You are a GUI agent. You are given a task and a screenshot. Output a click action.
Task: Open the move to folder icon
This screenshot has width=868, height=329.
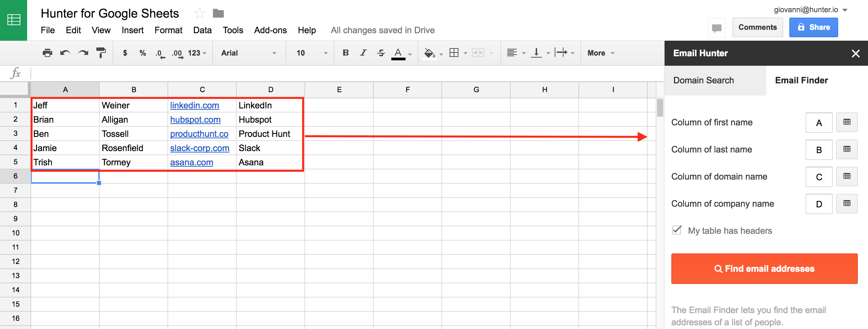pos(218,14)
